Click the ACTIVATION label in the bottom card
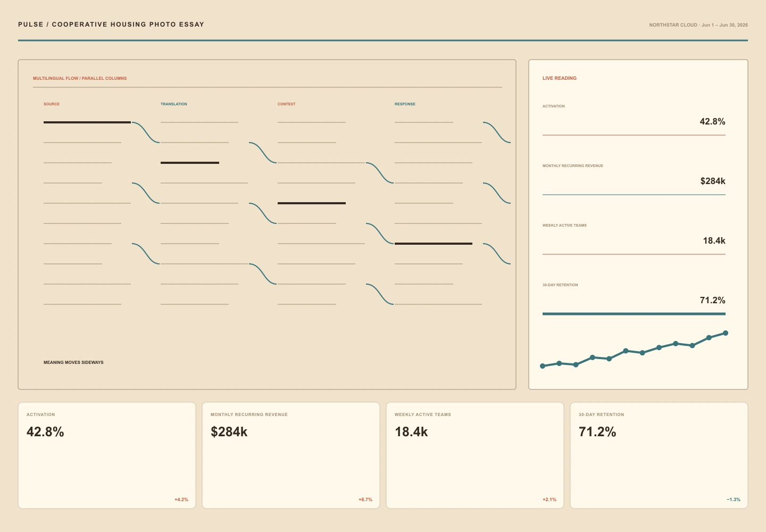Screen dimensions: 766x532 tap(41, 414)
